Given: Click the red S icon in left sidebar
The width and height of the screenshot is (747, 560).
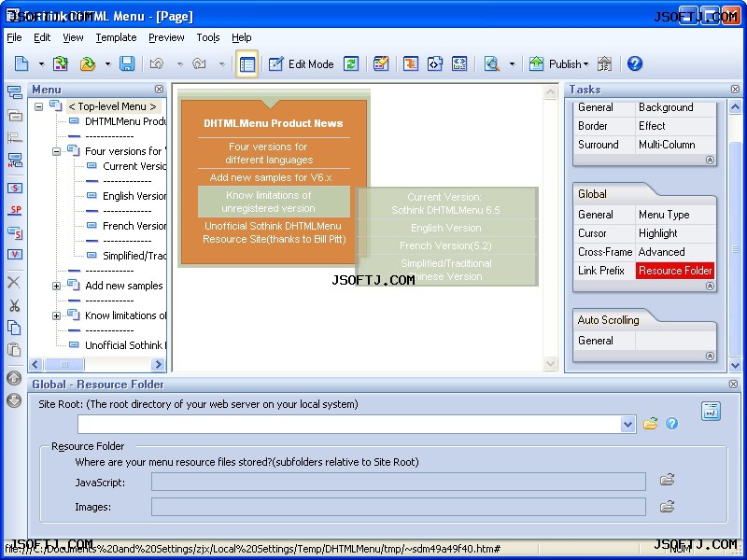Looking at the screenshot, I should point(15,188).
